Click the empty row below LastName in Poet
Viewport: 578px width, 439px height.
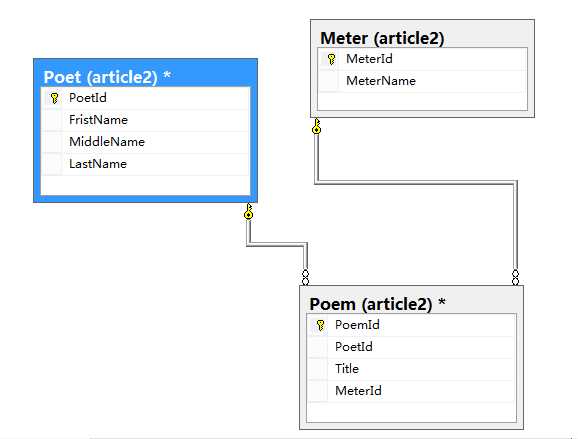click(x=146, y=185)
